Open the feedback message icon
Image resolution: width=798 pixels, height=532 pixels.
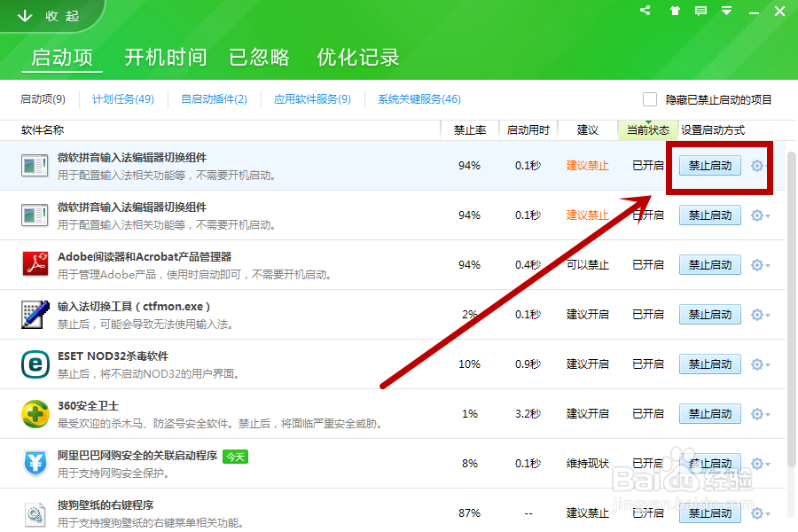click(700, 11)
